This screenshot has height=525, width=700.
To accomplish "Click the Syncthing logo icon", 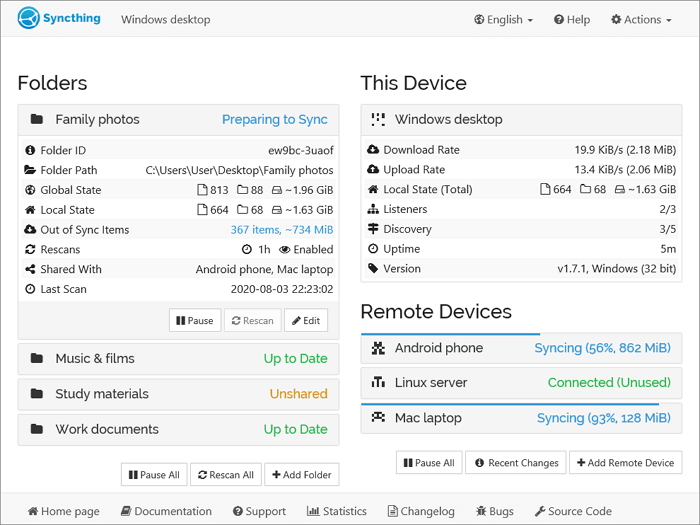I will [x=28, y=19].
